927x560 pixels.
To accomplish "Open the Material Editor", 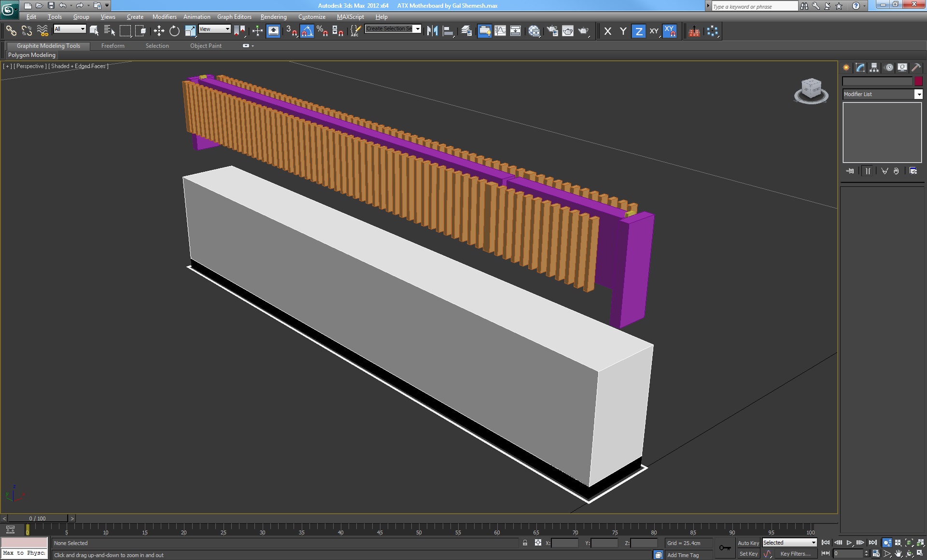I will (x=534, y=31).
